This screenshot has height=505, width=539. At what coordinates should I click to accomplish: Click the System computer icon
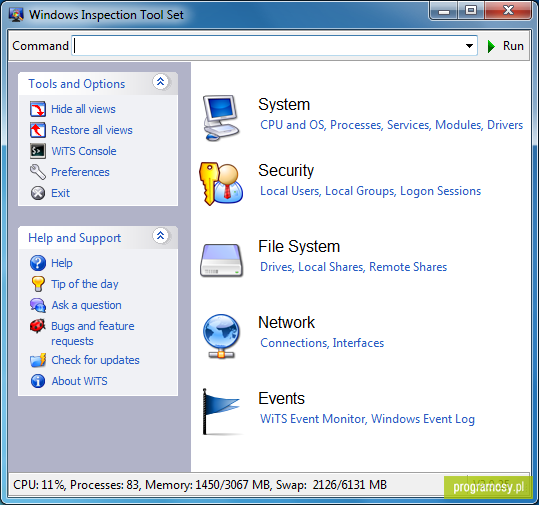click(x=221, y=118)
